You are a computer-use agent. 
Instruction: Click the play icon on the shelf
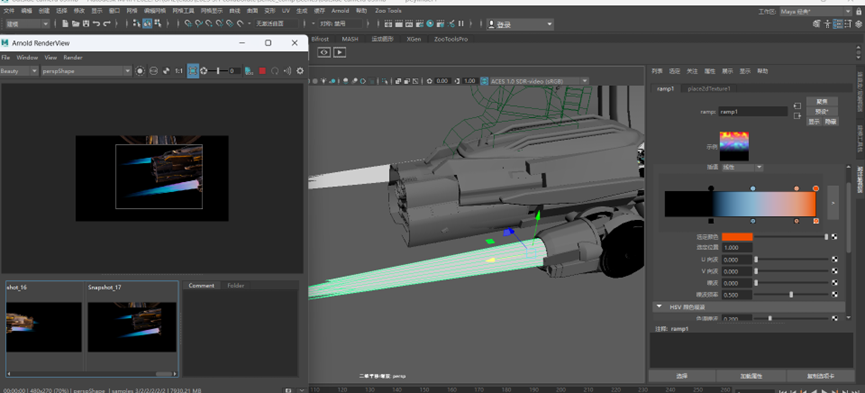click(339, 52)
